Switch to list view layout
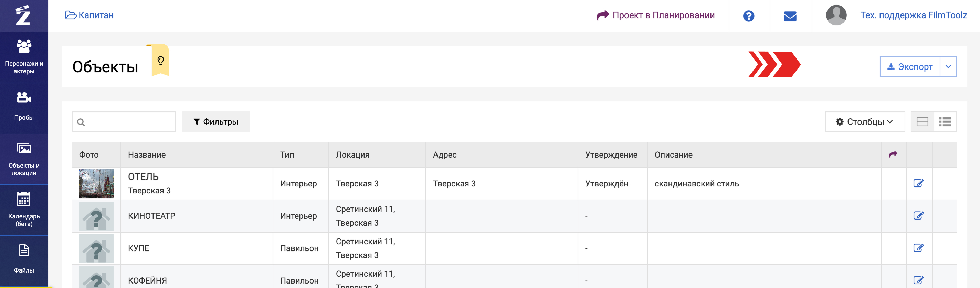The image size is (980, 288). [x=945, y=122]
